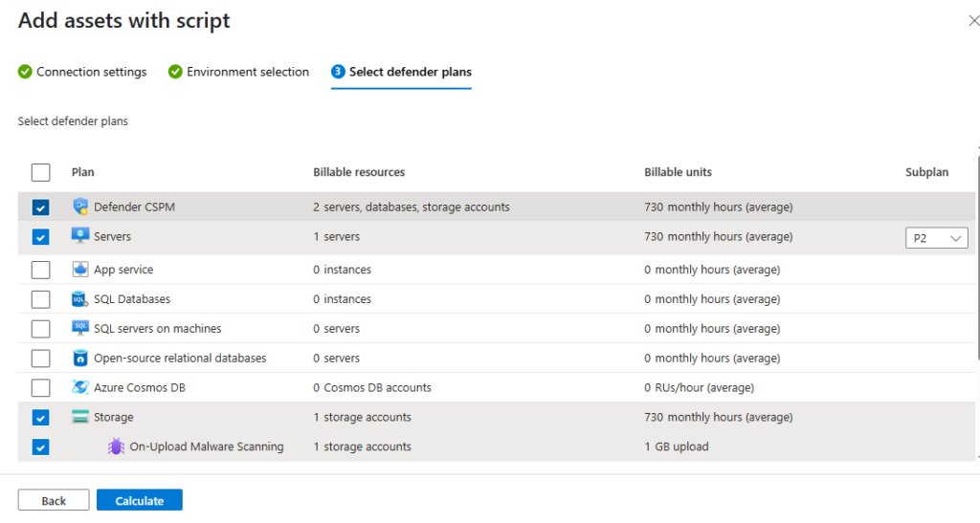Click the Defender CSPM shield icon

coord(80,207)
